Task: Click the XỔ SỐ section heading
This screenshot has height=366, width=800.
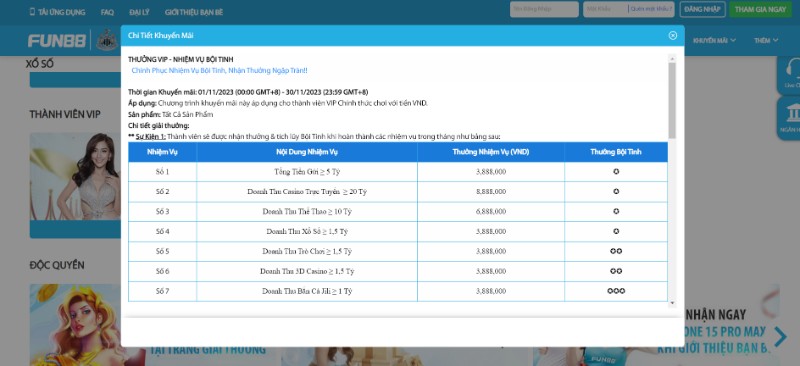Action: click(x=39, y=64)
